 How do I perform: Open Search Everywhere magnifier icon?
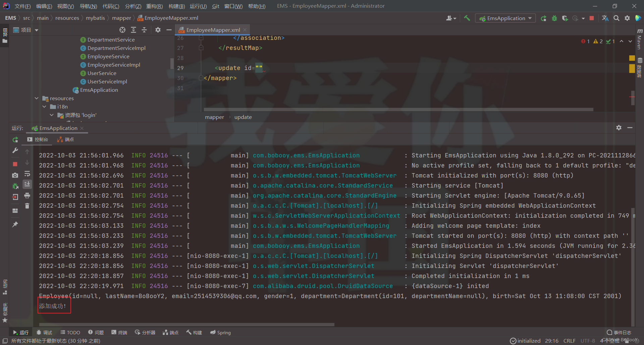(x=616, y=18)
